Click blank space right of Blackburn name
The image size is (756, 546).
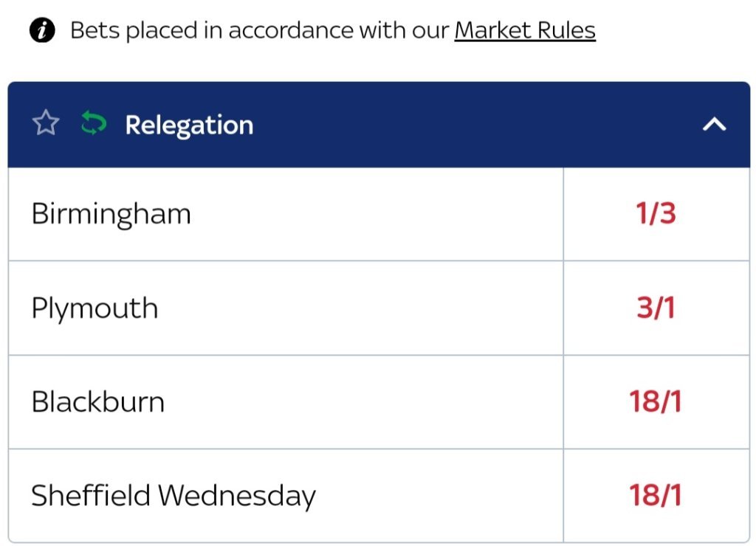362,402
